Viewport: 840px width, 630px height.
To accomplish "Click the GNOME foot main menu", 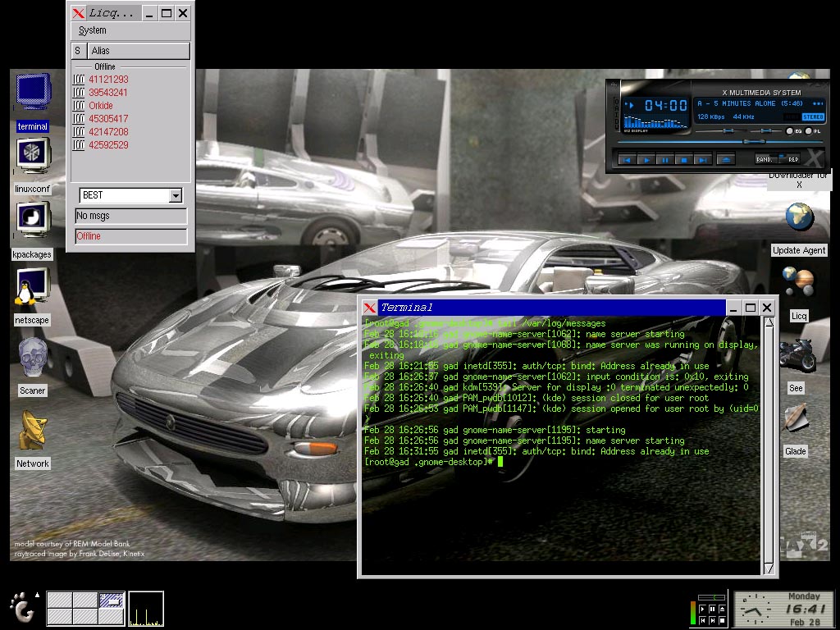I will [22, 608].
